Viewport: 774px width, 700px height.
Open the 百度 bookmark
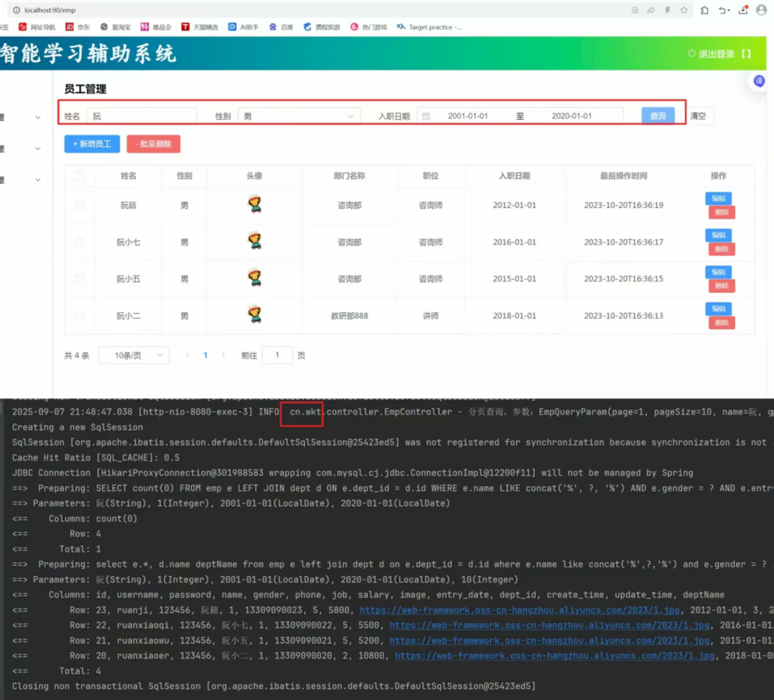click(x=281, y=27)
